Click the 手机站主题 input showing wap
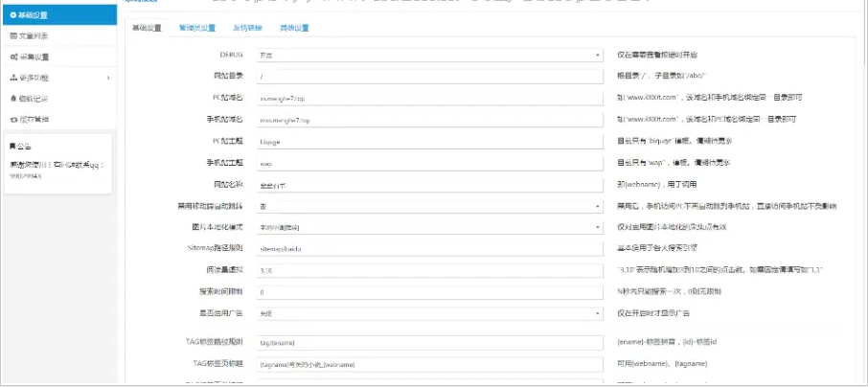The height and width of the screenshot is (387, 868). [x=429, y=164]
